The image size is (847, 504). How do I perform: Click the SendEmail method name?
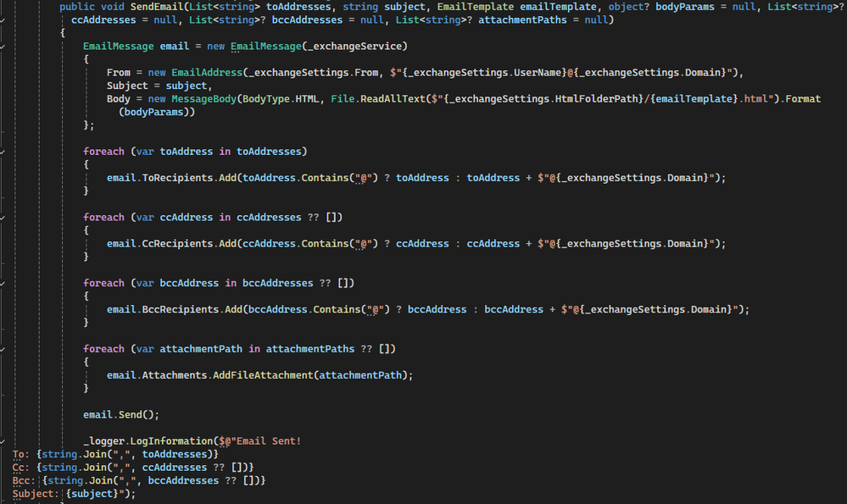coord(157,7)
